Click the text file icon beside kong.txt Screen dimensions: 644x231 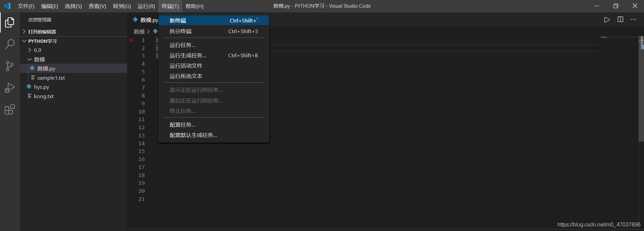(x=30, y=96)
